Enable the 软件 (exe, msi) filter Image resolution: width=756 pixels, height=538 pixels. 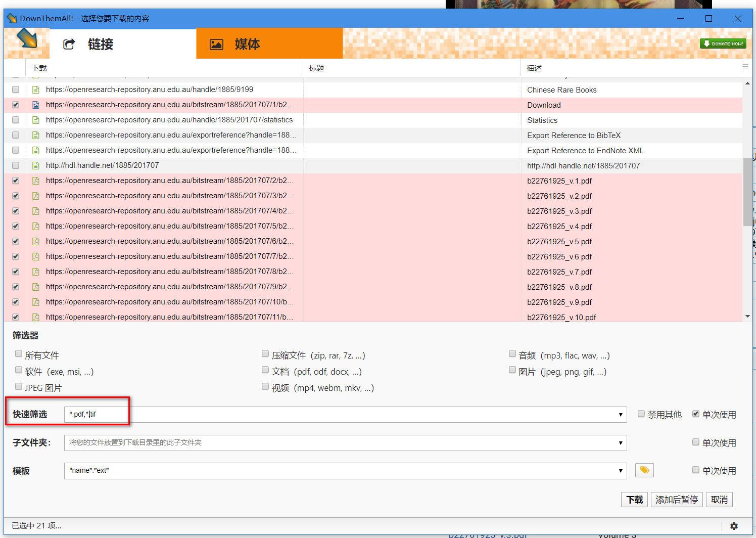[x=19, y=370]
